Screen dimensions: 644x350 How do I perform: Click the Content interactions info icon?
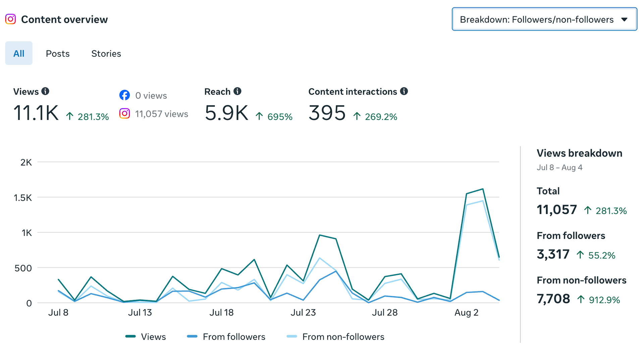click(x=404, y=91)
